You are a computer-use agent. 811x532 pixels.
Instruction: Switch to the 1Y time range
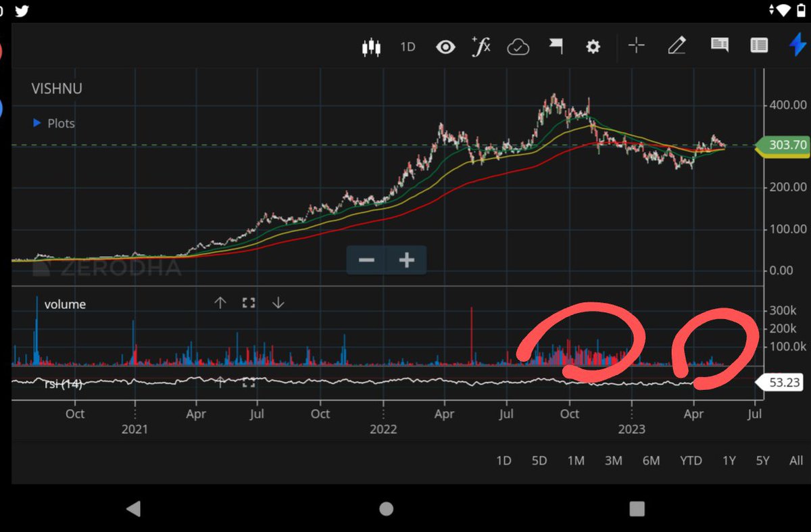729,460
